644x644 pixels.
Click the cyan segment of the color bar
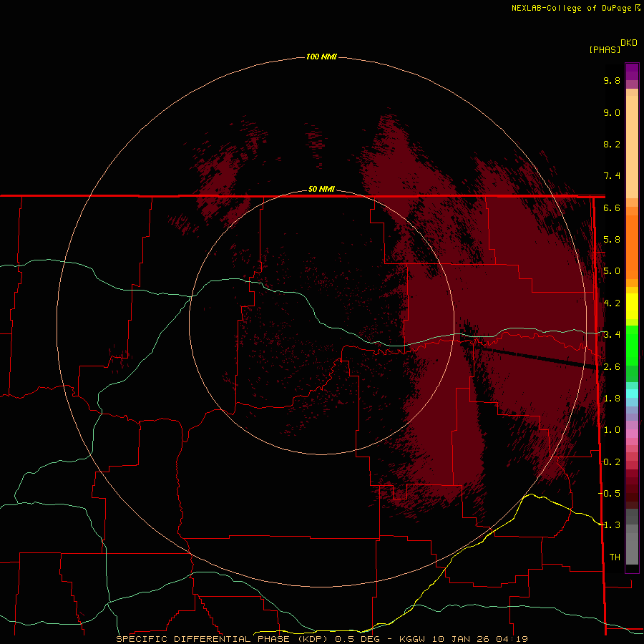632,394
